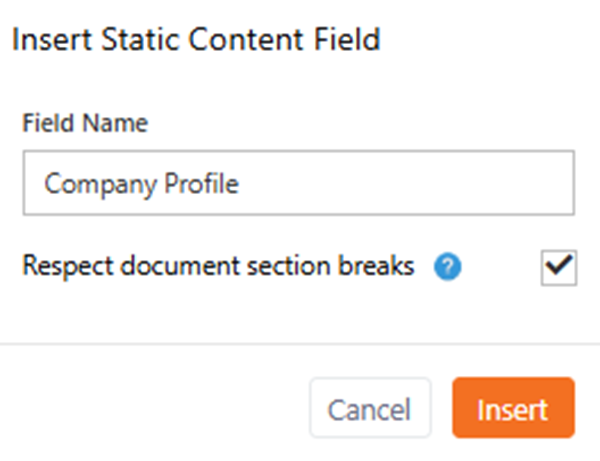Dismiss dialog using Cancel
Screen dimensions: 600x461
(370, 408)
